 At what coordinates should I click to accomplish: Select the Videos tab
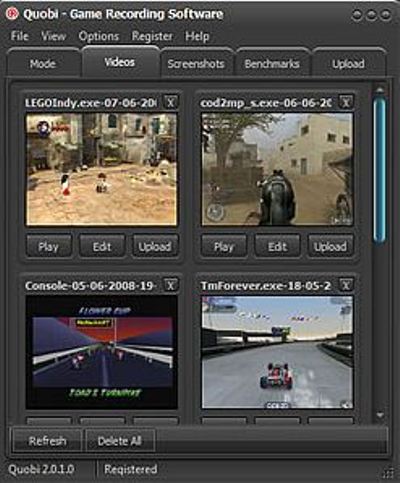[x=120, y=62]
